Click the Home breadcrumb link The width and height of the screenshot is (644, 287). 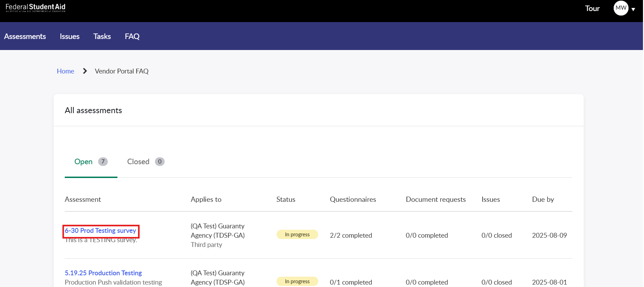coord(65,71)
